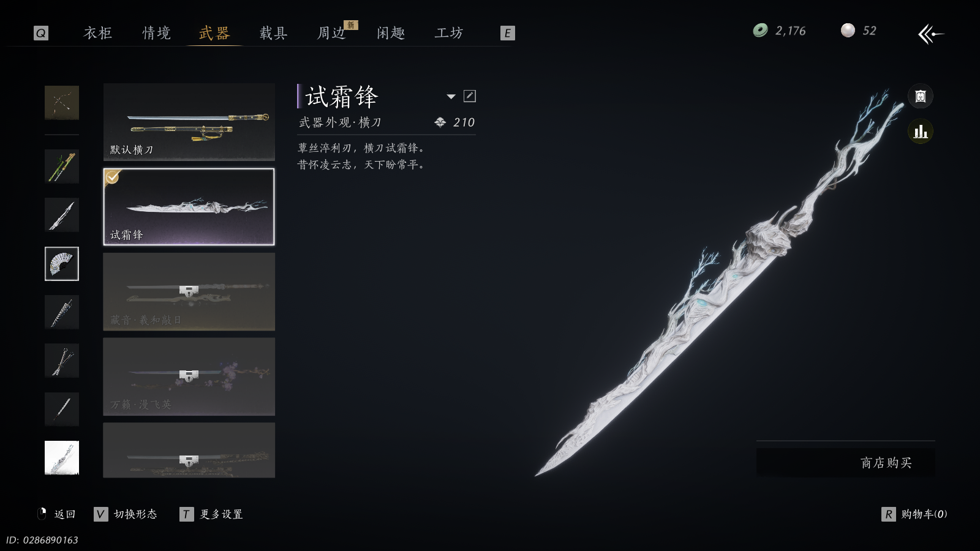The width and height of the screenshot is (980, 551).
Task: Switch to the 工坊 tab
Action: tap(449, 33)
